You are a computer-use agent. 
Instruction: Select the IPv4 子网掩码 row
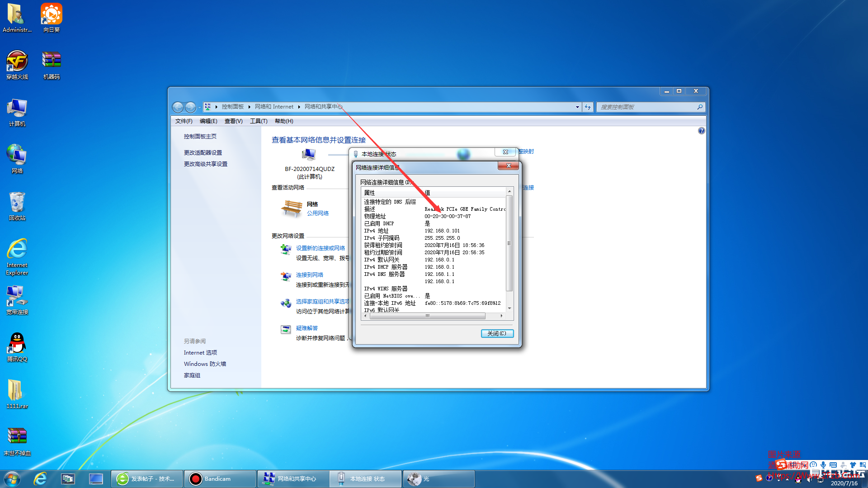(x=434, y=238)
